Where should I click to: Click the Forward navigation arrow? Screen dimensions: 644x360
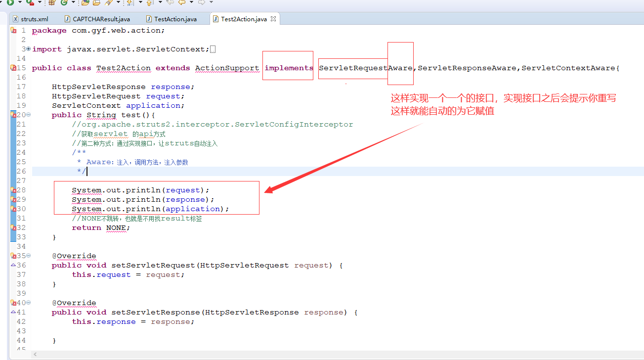(201, 2)
